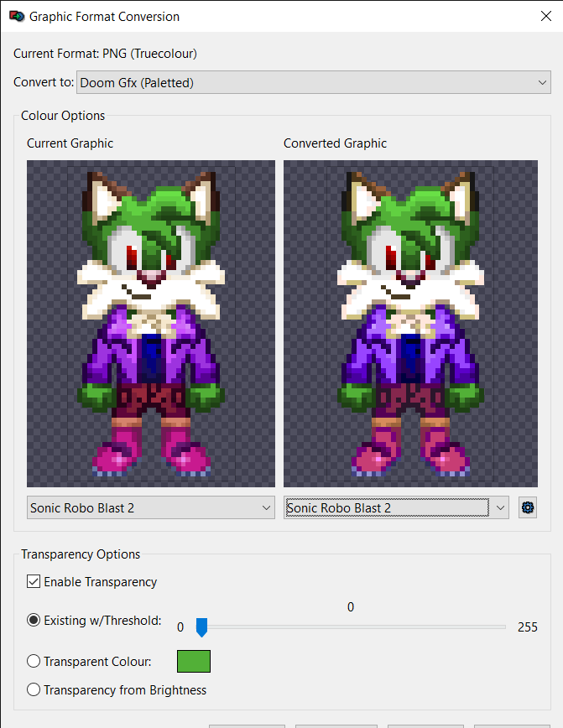Open the Convert to format dropdown
The width and height of the screenshot is (563, 728).
point(314,83)
